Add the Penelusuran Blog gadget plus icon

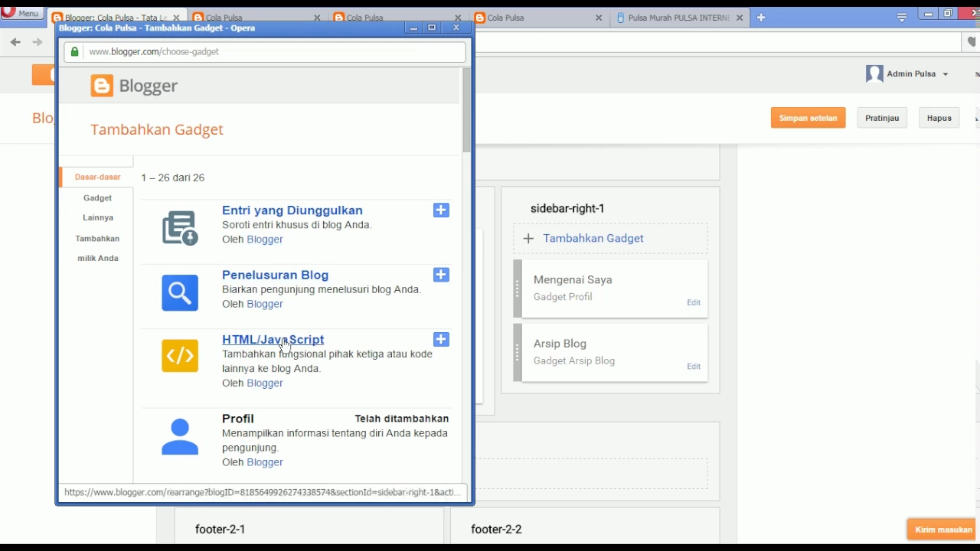[x=441, y=275]
